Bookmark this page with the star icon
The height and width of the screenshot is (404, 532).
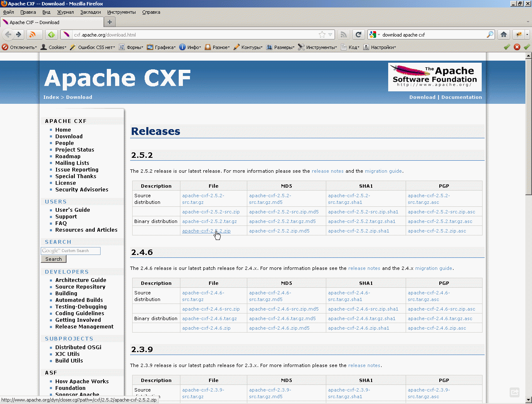pyautogui.click(x=322, y=35)
